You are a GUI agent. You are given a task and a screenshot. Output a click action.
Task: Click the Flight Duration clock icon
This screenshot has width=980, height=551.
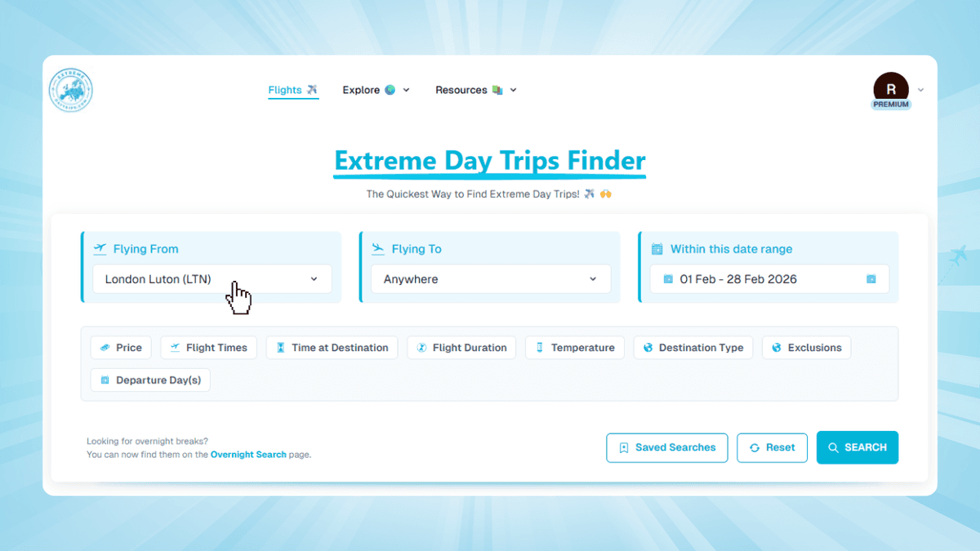tap(420, 347)
